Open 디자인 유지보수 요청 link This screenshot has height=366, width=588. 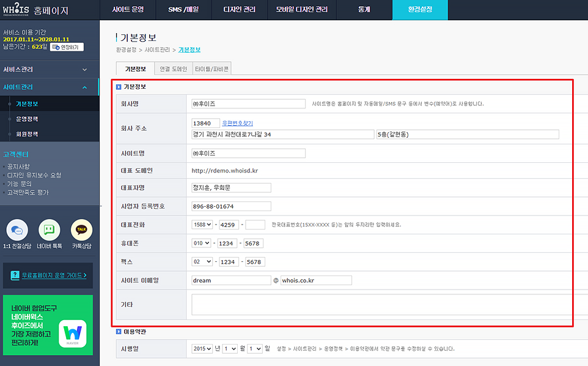coord(34,175)
